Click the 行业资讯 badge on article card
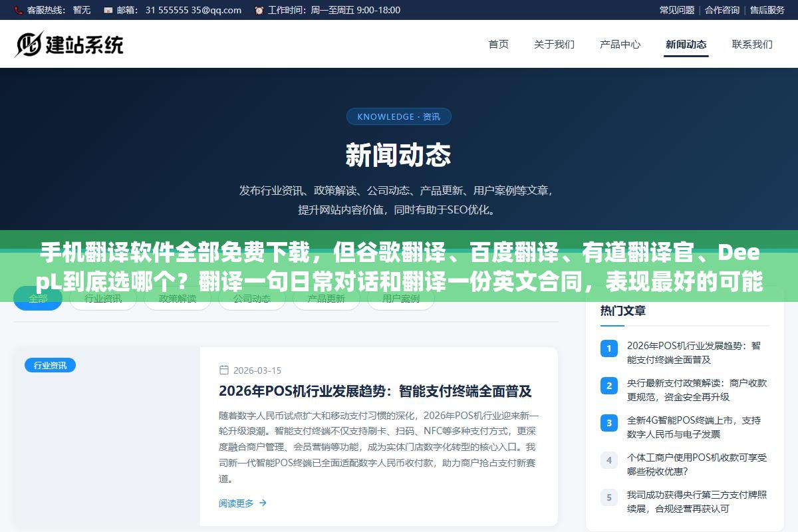This screenshot has height=532, width=798. pos(50,365)
